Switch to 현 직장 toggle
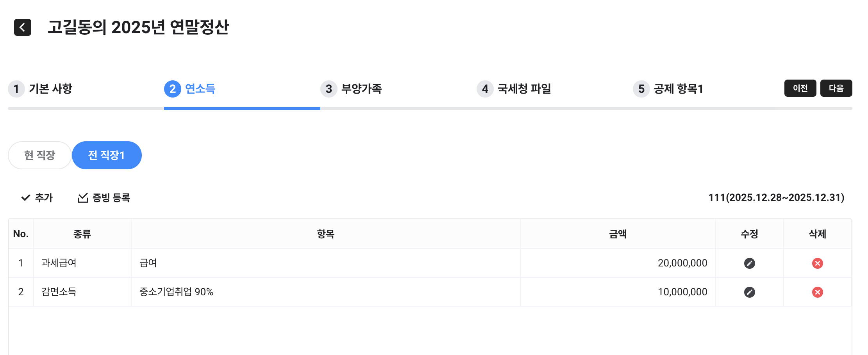Screen dimensions: 868x355 (40, 155)
